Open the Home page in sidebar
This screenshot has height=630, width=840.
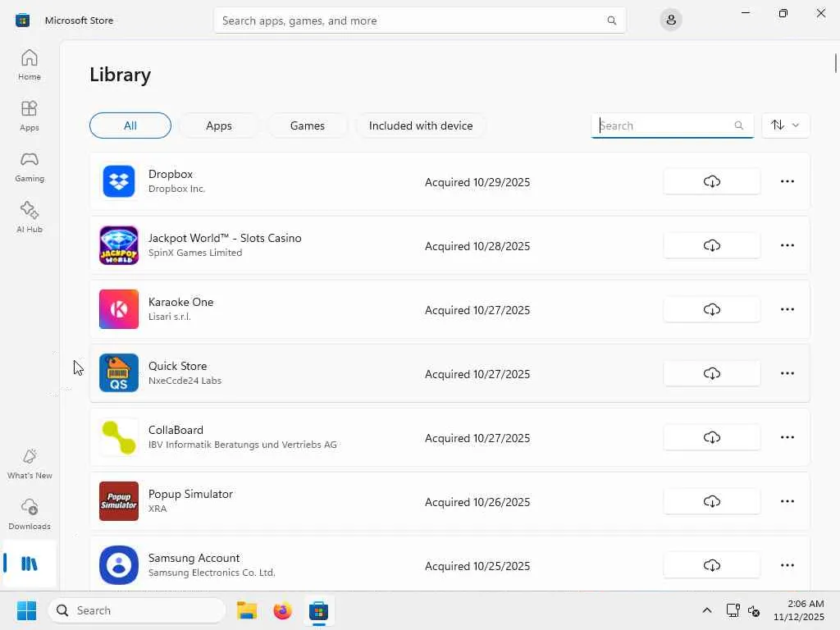pos(30,65)
